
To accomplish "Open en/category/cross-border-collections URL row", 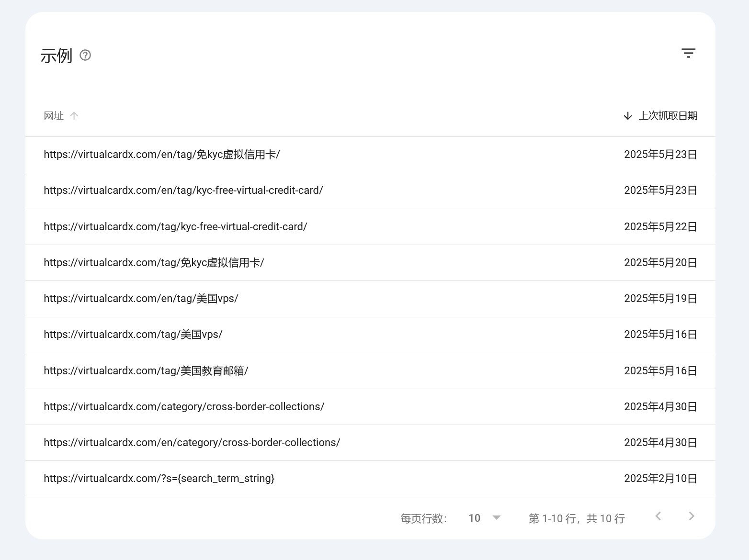I will (370, 443).
